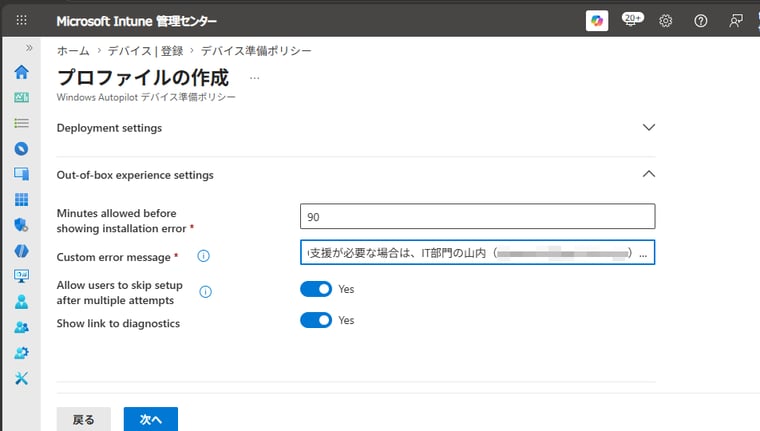Navigate to ホーム breadcrumb
The width and height of the screenshot is (760, 431).
pyautogui.click(x=73, y=50)
